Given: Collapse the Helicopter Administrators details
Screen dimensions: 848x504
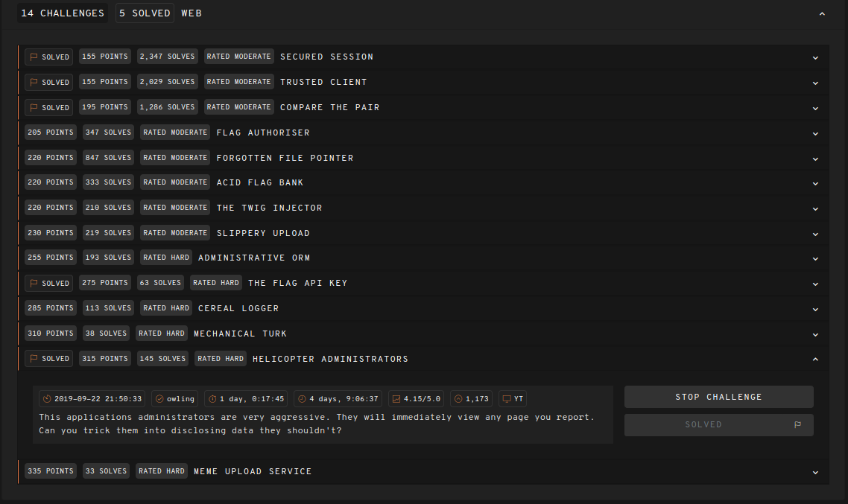Looking at the screenshot, I should pos(814,358).
